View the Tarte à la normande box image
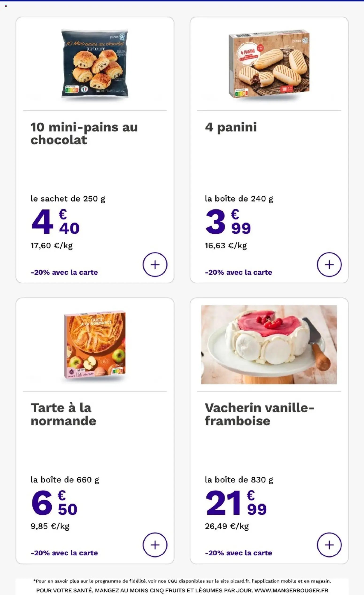Viewport: 364px width, 595px height. click(x=95, y=345)
